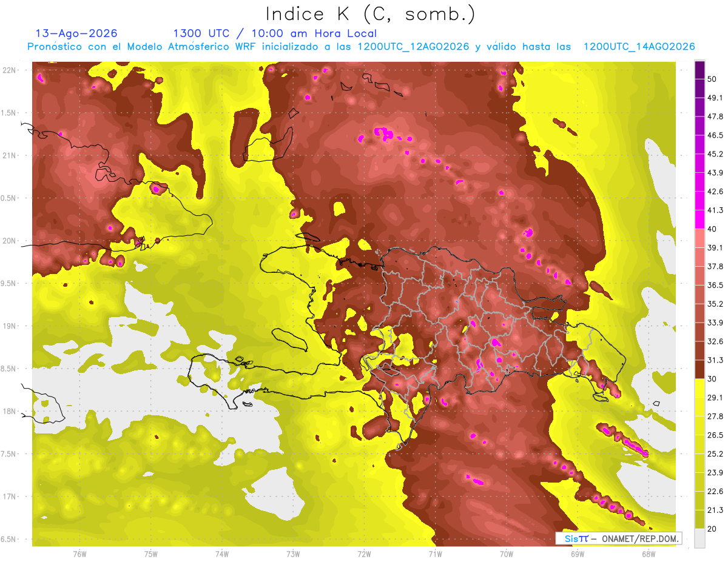Image resolution: width=728 pixels, height=562 pixels.
Task: Pick the dark brown swatch between 30 and 31.3
Action: [699, 369]
